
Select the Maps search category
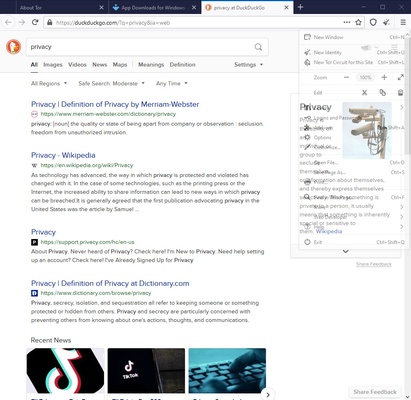120,65
